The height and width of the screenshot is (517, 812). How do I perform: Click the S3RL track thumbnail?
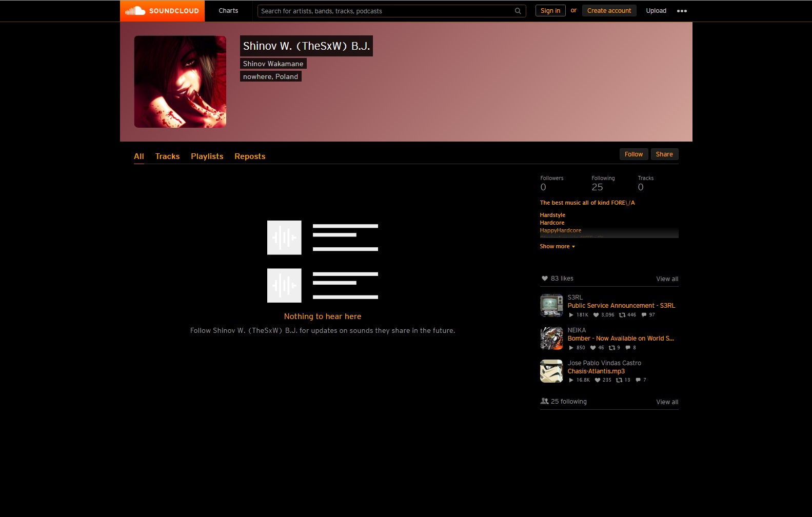pyautogui.click(x=551, y=305)
